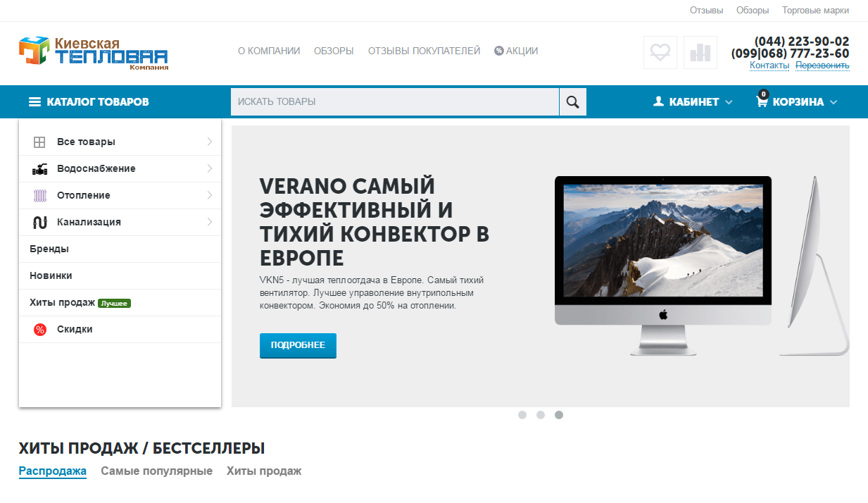Click the Канализация pipe icon

[x=38, y=222]
